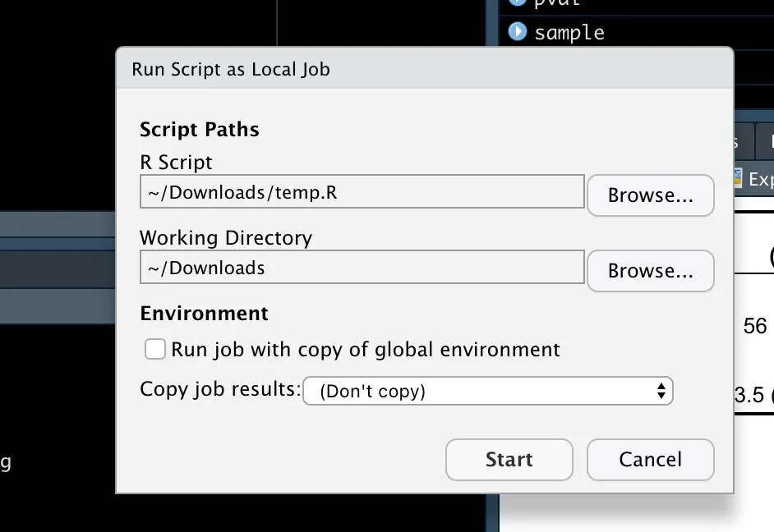The width and height of the screenshot is (774, 532).
Task: Click the Copy job results label
Action: tap(219, 389)
